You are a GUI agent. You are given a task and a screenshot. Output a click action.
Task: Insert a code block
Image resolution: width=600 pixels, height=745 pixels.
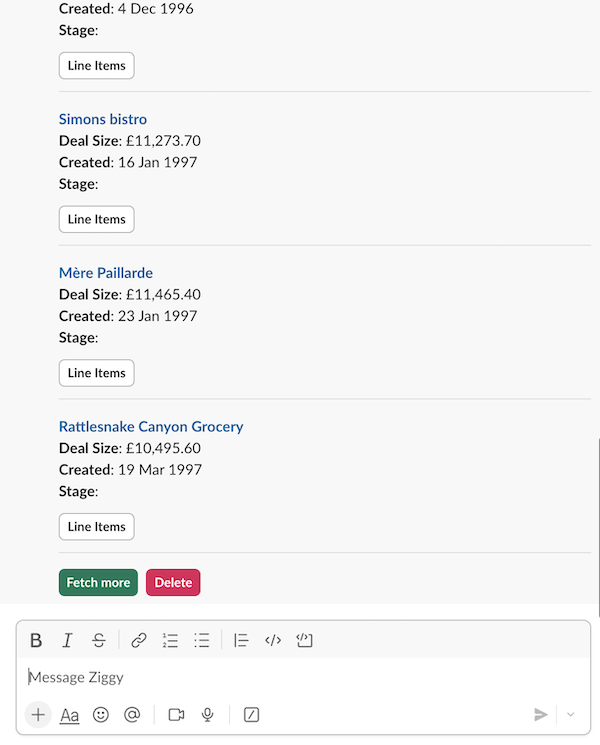[305, 641]
